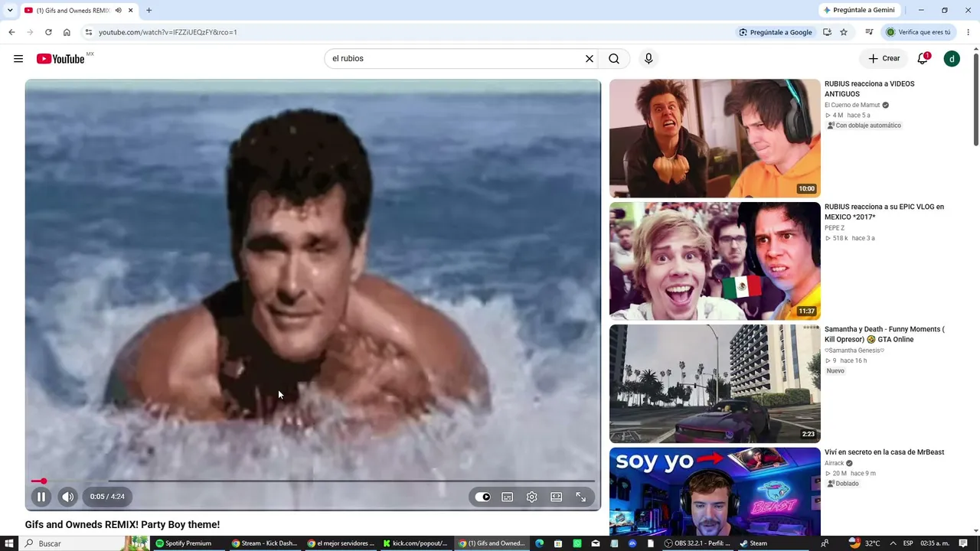Click the '0:05 / 4:24' time display

coord(107,497)
